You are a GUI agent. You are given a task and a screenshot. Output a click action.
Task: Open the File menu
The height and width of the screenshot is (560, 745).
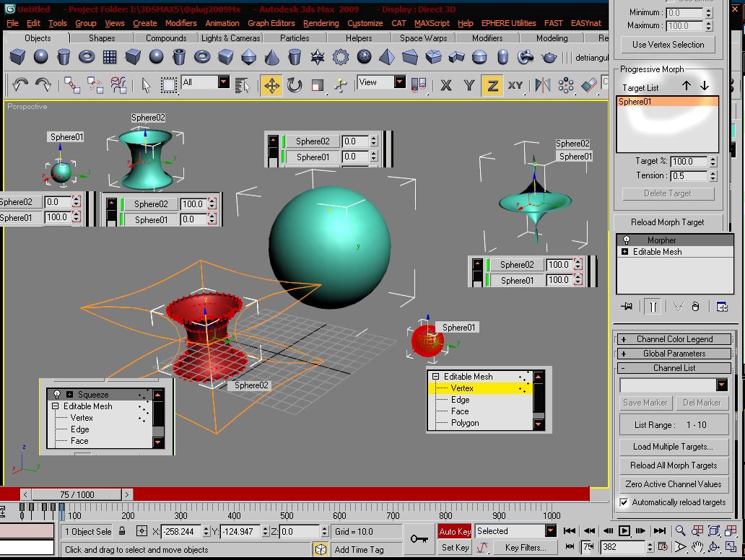point(12,23)
